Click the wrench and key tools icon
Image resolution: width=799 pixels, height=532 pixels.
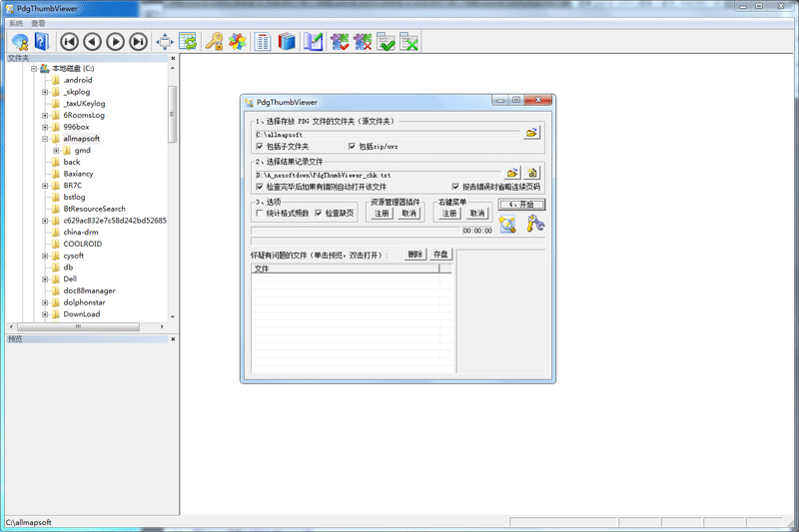pos(534,224)
